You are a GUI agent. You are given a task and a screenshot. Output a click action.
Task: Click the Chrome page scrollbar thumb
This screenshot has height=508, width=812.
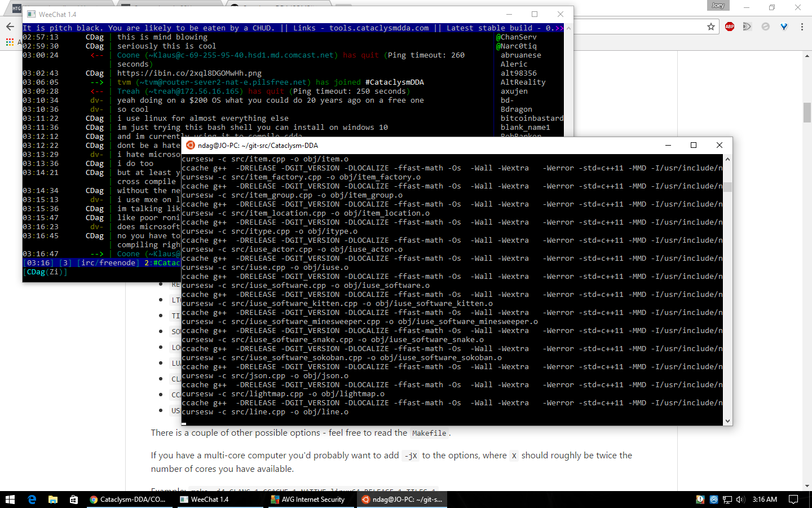tap(807, 112)
